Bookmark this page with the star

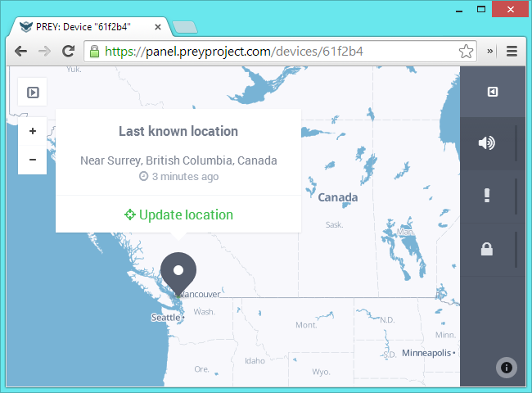pos(466,52)
